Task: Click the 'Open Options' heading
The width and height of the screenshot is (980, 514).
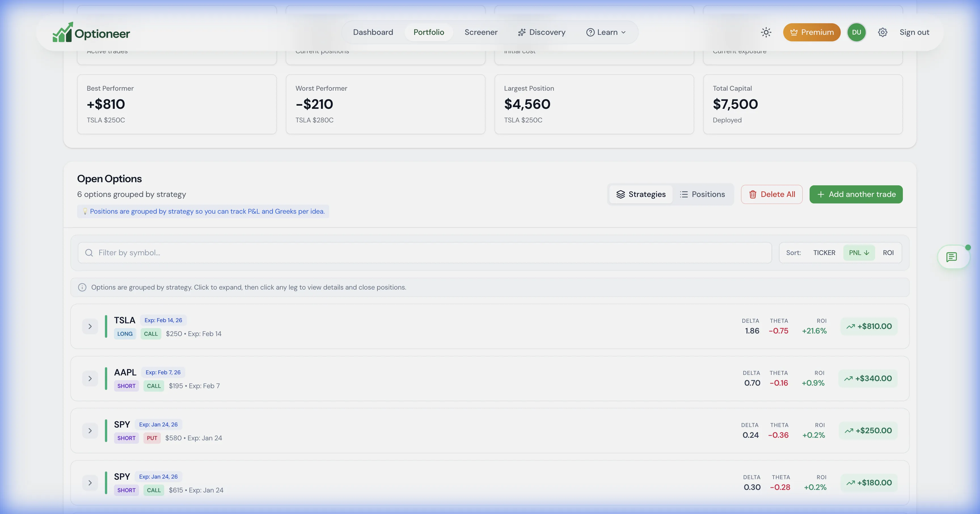Action: click(109, 179)
